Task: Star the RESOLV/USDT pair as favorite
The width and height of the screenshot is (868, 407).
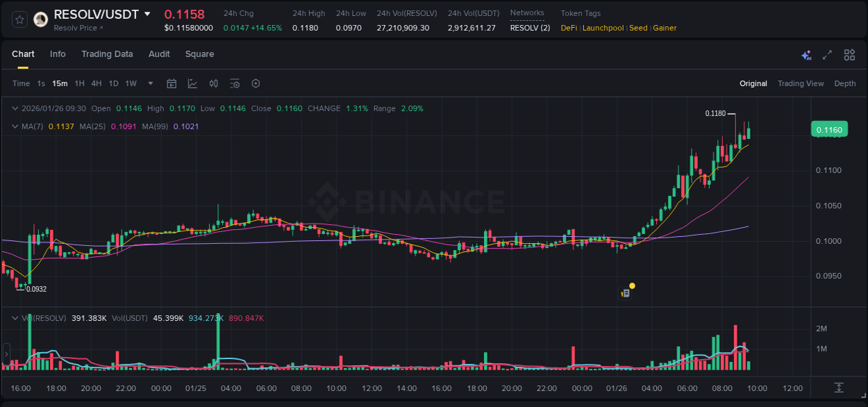Action: 19,19
